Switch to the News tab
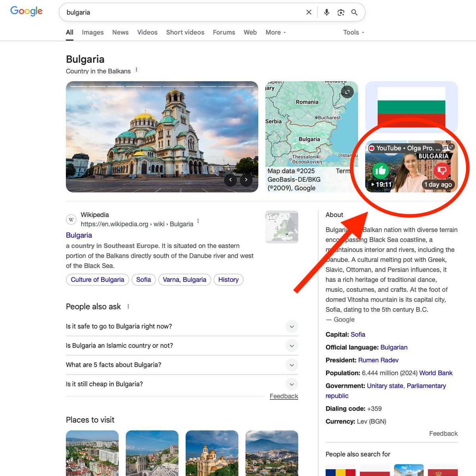This screenshot has width=476, height=476. [x=120, y=33]
